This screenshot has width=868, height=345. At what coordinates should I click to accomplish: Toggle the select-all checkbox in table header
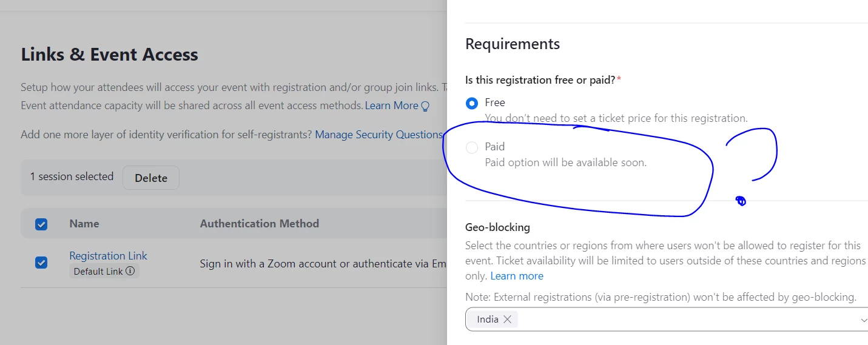tap(41, 224)
